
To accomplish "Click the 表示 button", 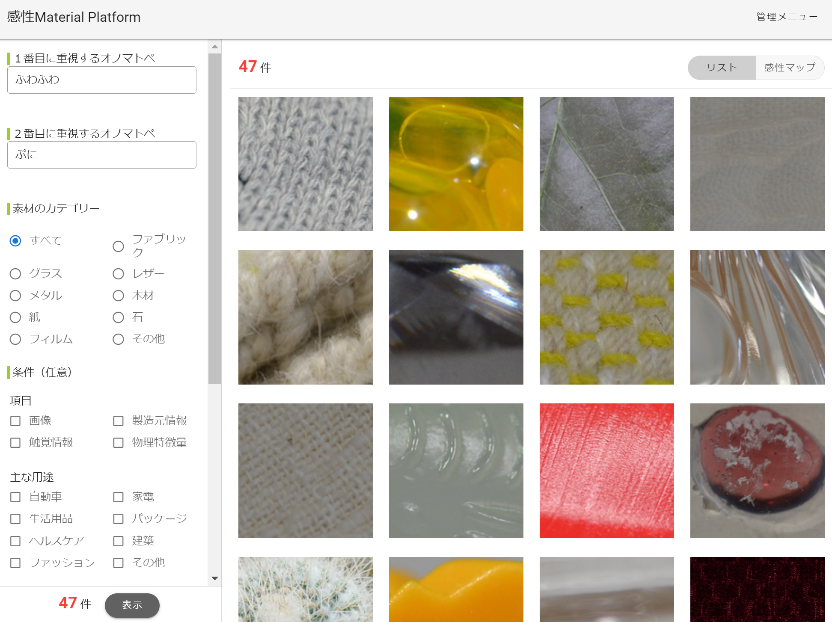I will click(132, 605).
